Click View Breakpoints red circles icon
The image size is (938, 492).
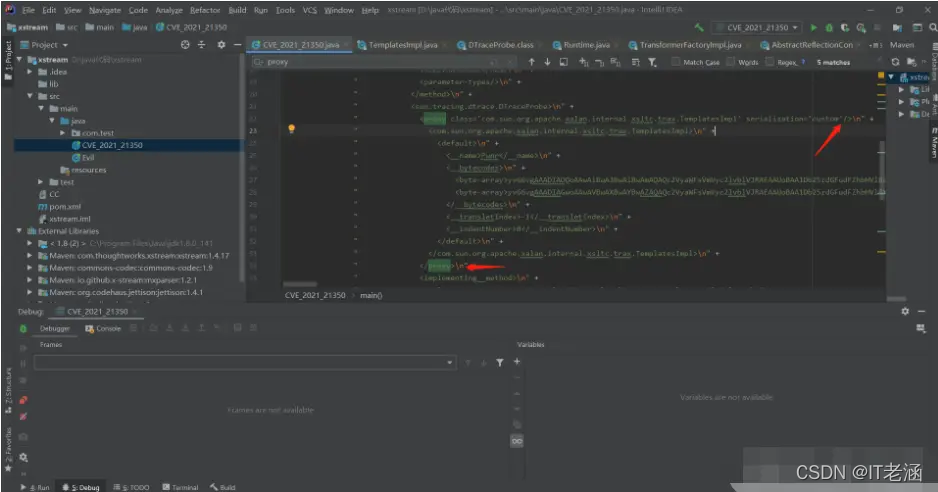[x=23, y=400]
